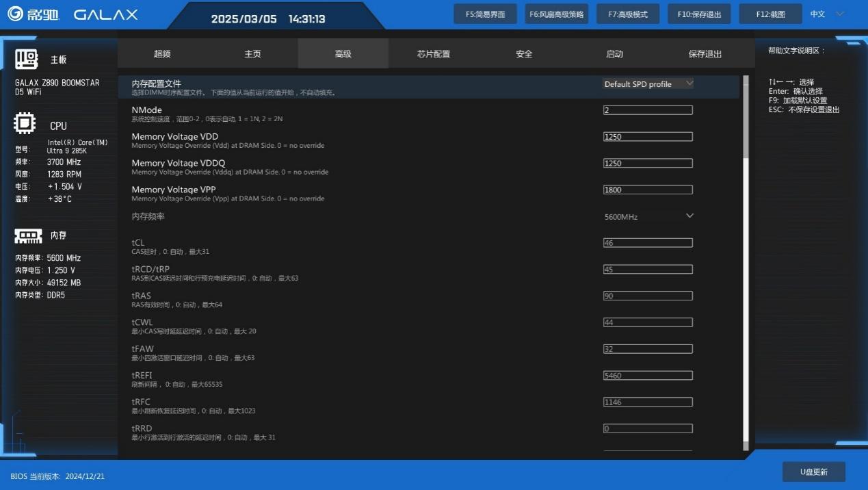The image size is (868, 490).
Task: Click the motherboard icon in sidebar
Action: tap(26, 59)
